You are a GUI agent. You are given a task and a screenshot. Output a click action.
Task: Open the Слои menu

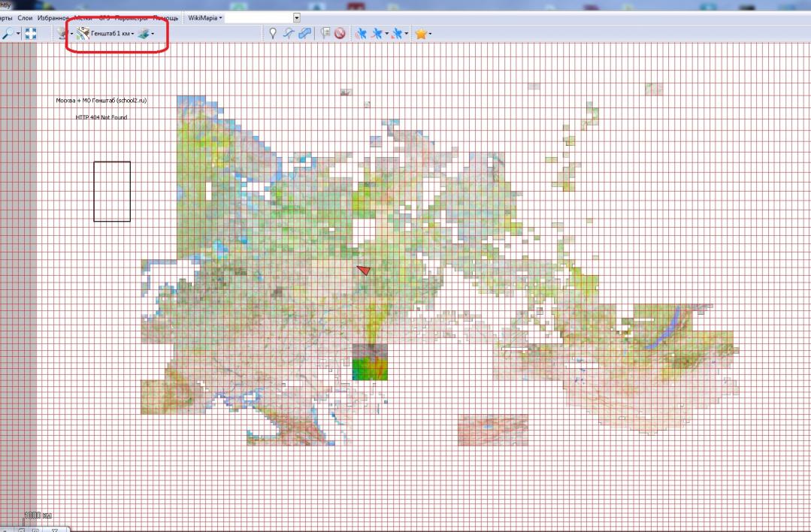tap(25, 17)
